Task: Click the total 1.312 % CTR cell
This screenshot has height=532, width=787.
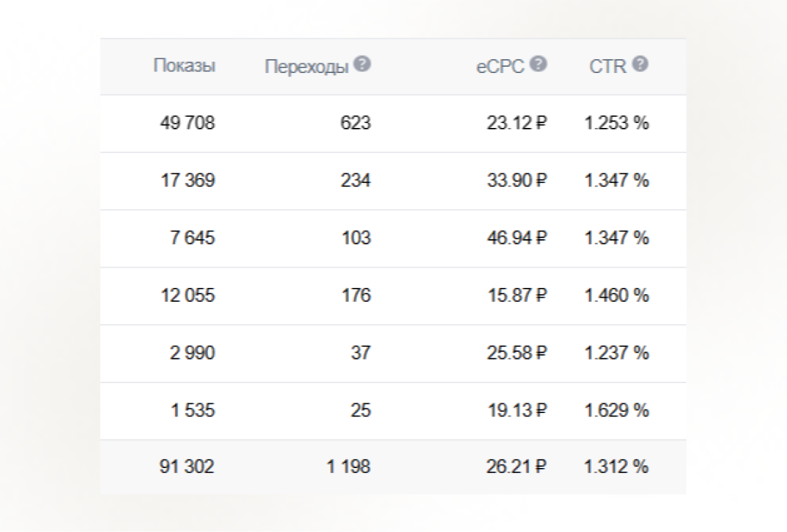Action: pyautogui.click(x=617, y=467)
